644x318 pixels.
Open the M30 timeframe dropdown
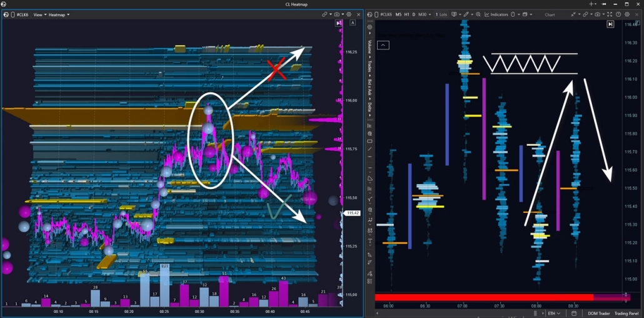pyautogui.click(x=423, y=14)
